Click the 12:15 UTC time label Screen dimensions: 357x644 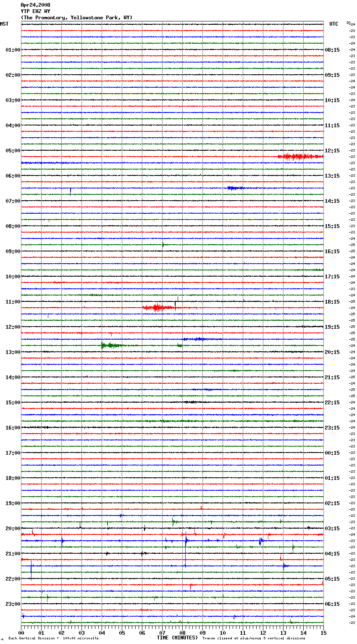point(332,151)
